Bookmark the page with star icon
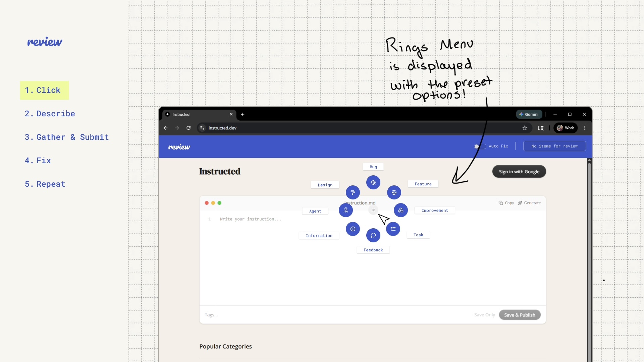The width and height of the screenshot is (644, 362). [x=525, y=128]
